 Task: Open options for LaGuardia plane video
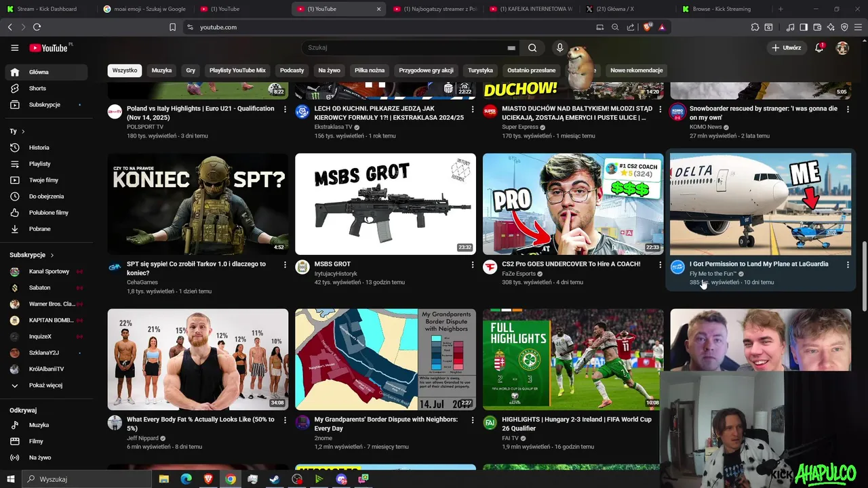[x=848, y=264]
